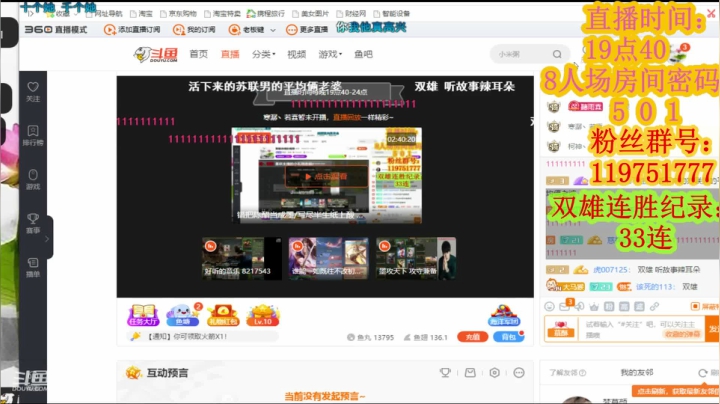Open the 智能设备 bookmark

coord(392,14)
